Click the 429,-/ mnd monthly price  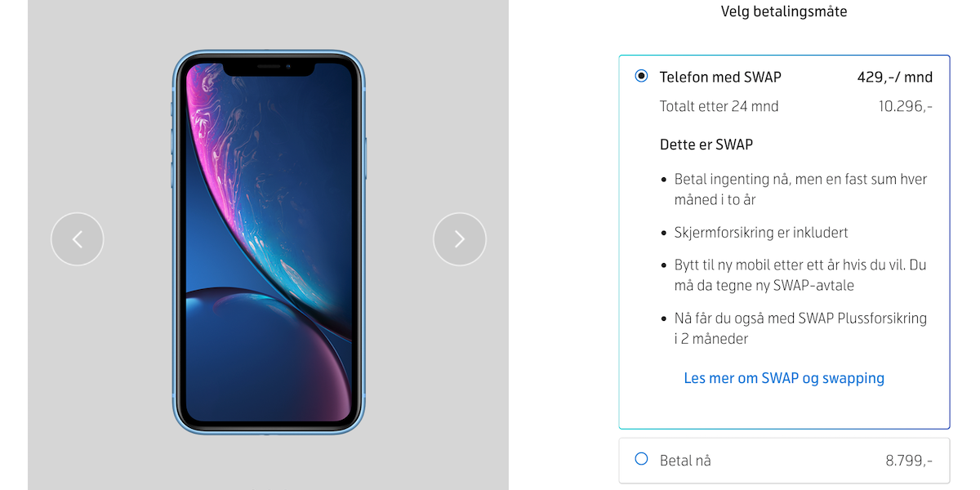pos(894,78)
